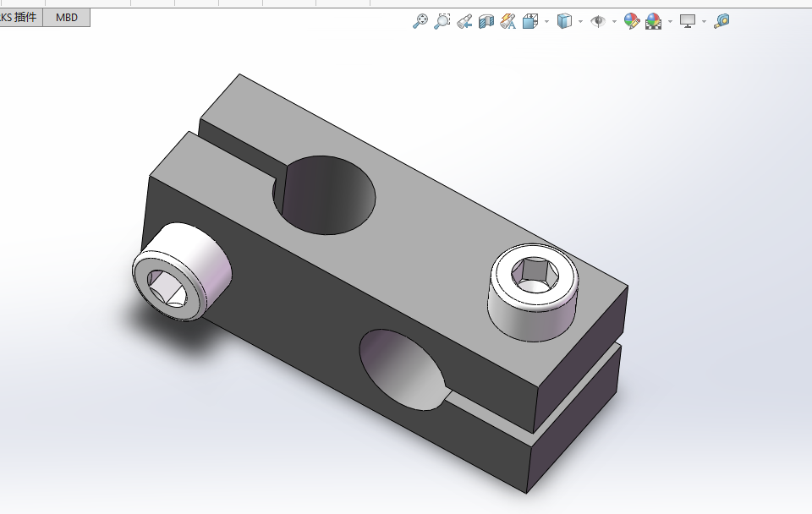Open Edit Appearance color ball

coord(632,21)
